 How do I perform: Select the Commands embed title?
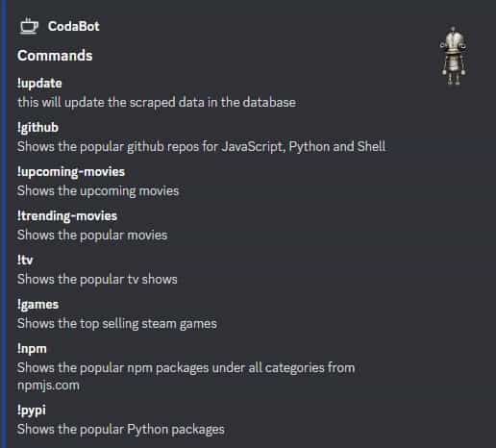pos(55,56)
